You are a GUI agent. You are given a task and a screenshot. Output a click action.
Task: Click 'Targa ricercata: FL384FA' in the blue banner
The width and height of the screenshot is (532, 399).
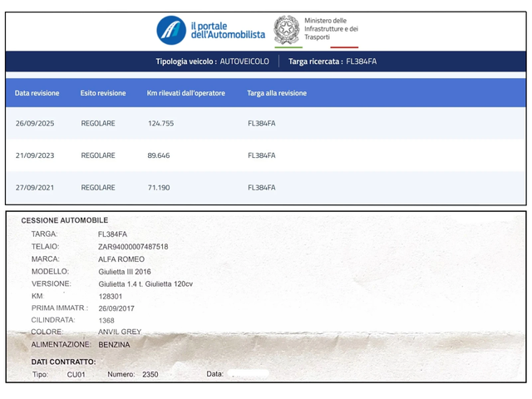[x=332, y=62]
